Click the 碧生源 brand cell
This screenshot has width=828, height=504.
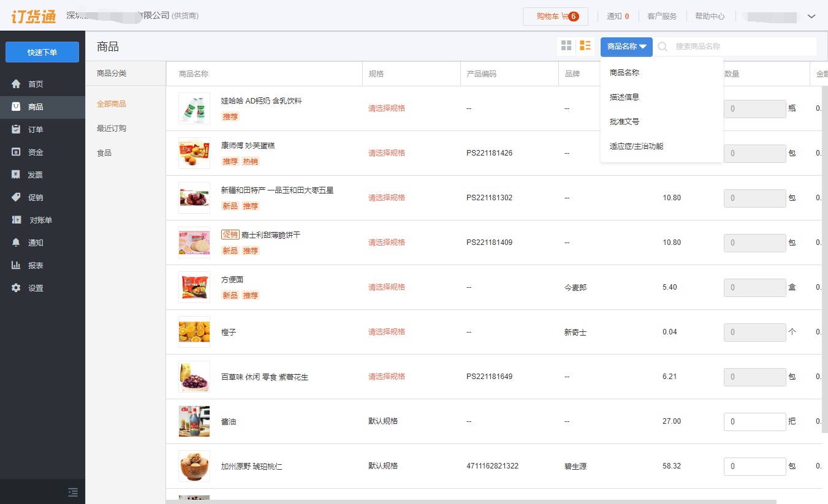575,467
